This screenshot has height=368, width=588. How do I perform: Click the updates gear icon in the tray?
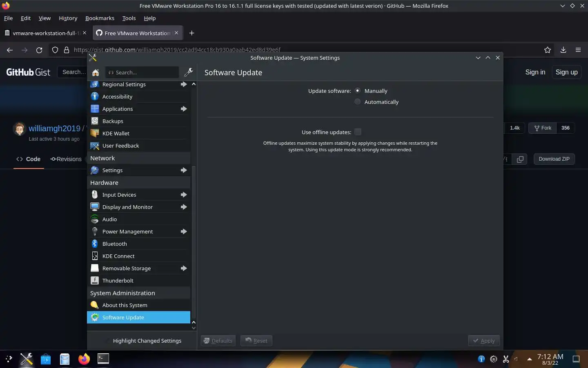pos(494,359)
